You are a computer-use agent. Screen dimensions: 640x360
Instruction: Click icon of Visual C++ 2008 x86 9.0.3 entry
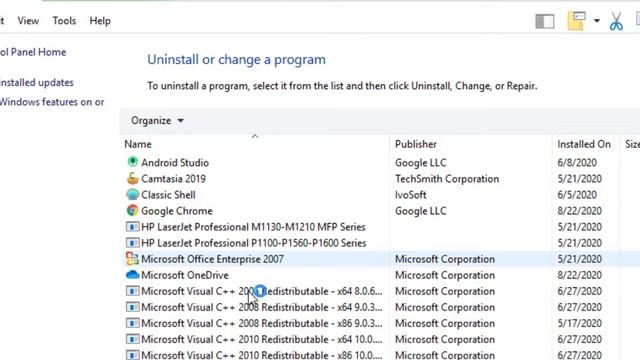coord(132,323)
